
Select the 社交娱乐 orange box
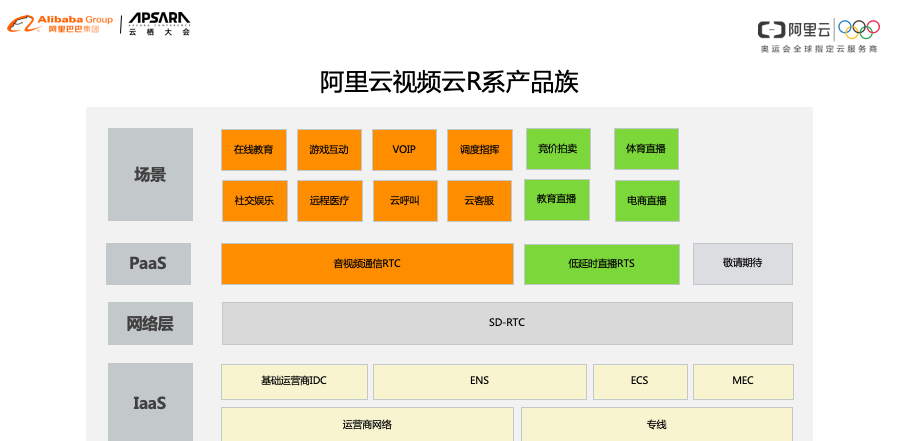[255, 201]
